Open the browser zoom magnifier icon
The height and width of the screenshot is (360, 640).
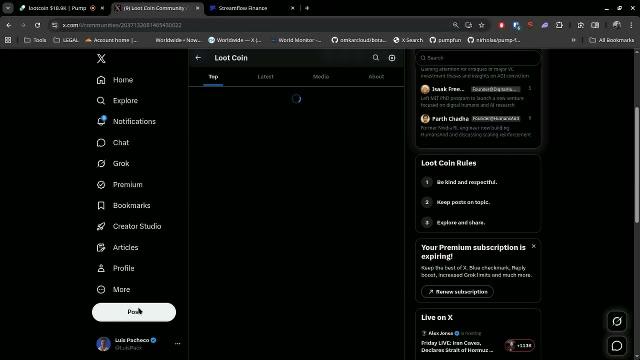(x=456, y=25)
